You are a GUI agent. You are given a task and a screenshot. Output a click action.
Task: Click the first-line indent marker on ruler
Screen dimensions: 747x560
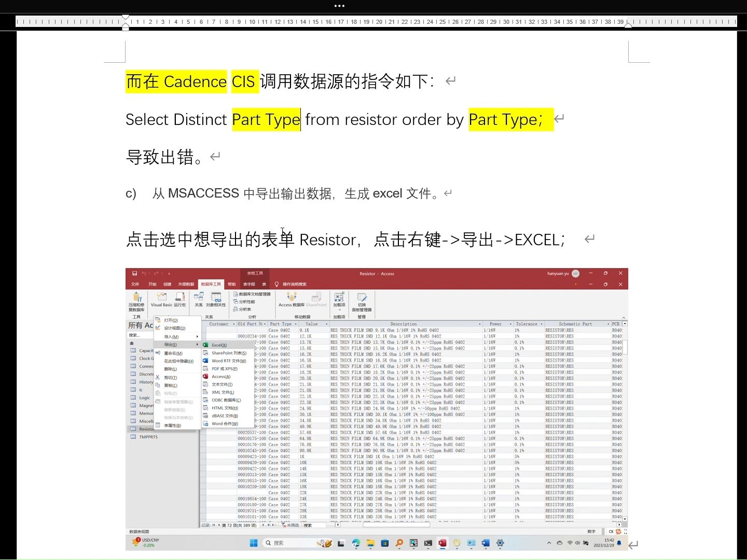coord(125,16)
